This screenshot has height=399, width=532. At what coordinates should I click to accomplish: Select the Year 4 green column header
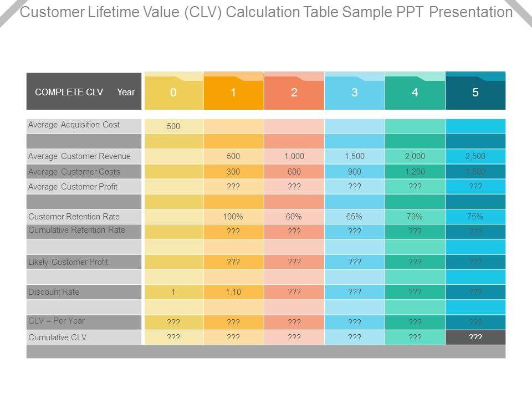click(415, 93)
